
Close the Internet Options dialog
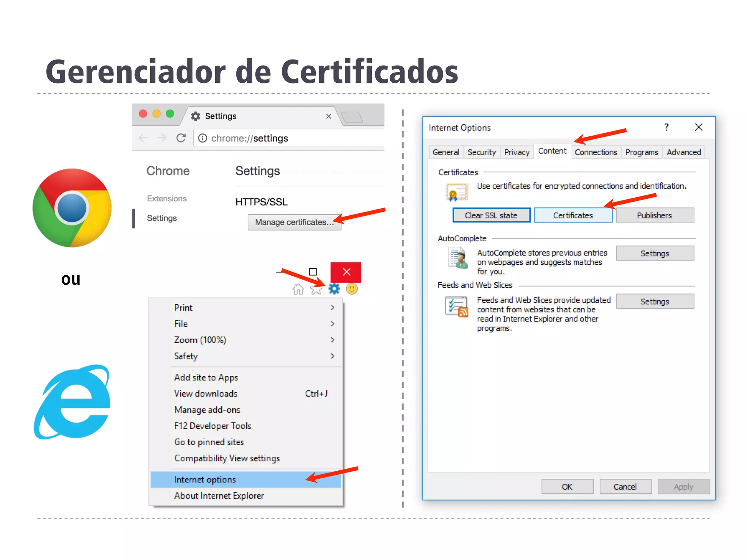click(698, 127)
